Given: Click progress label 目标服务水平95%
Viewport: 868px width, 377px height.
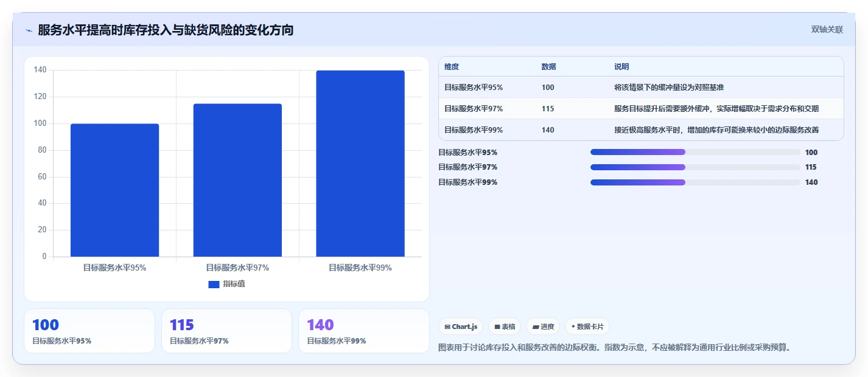Looking at the screenshot, I should click(468, 153).
